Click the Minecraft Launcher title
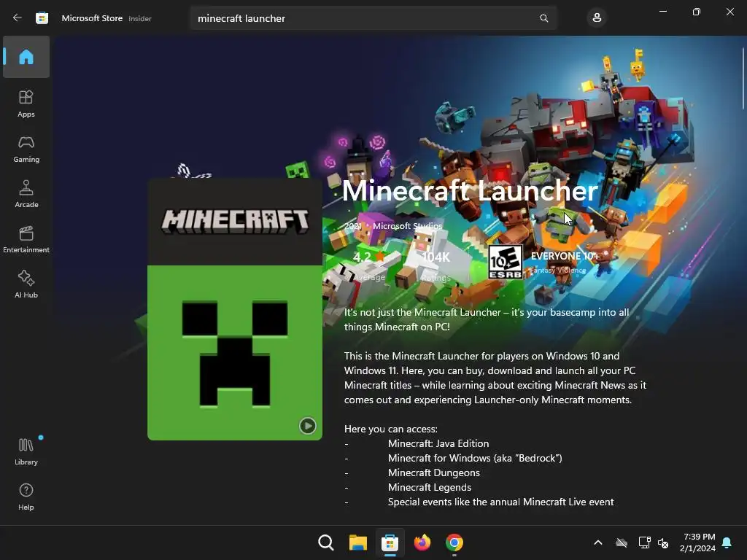The height and width of the screenshot is (560, 747). click(470, 190)
